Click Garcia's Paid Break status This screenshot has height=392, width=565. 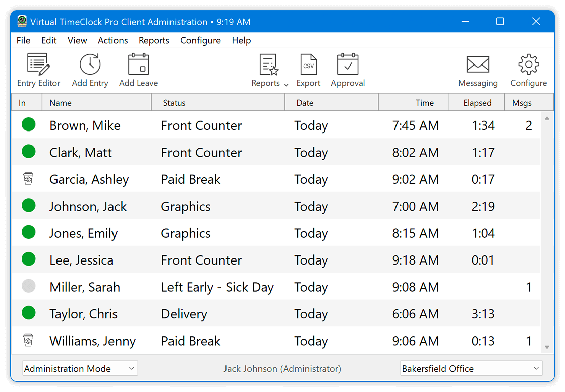(x=191, y=179)
